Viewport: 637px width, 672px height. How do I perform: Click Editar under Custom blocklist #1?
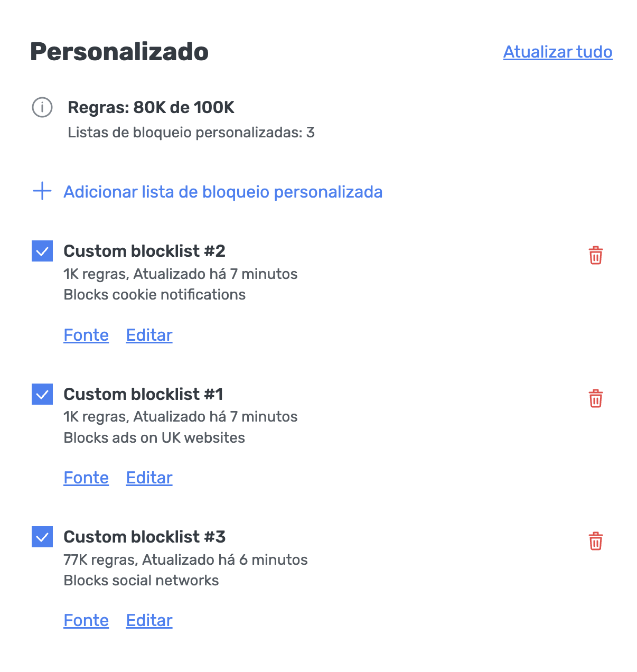point(149,477)
